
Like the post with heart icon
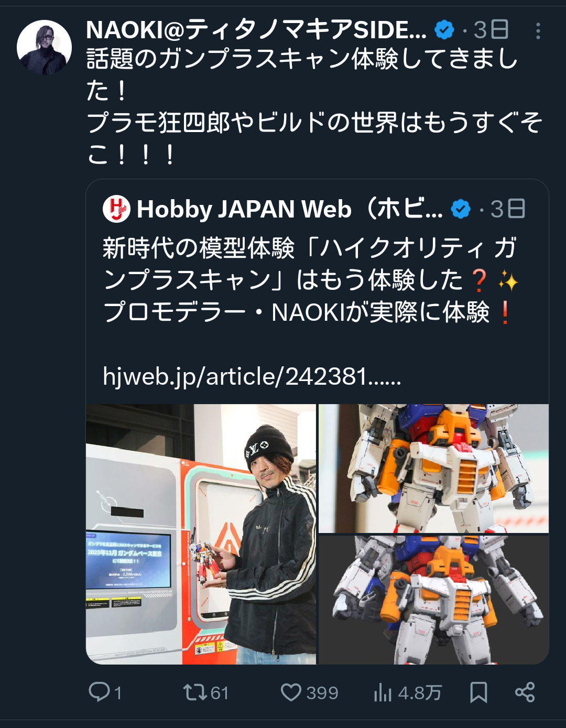291,692
